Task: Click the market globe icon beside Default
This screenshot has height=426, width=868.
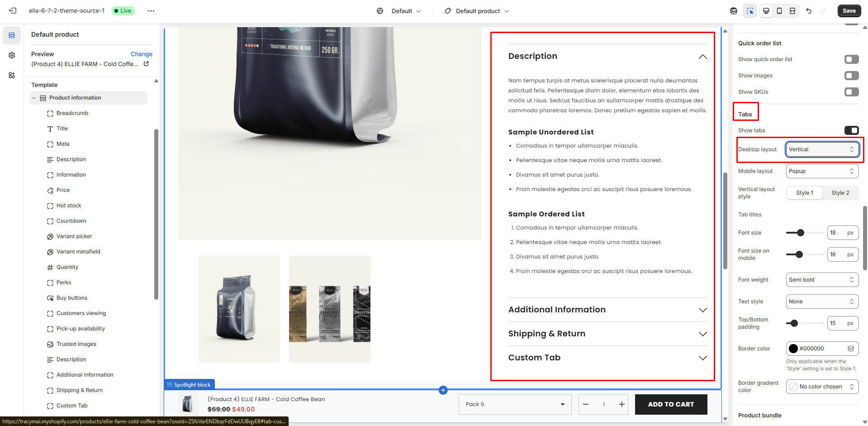Action: tap(380, 11)
